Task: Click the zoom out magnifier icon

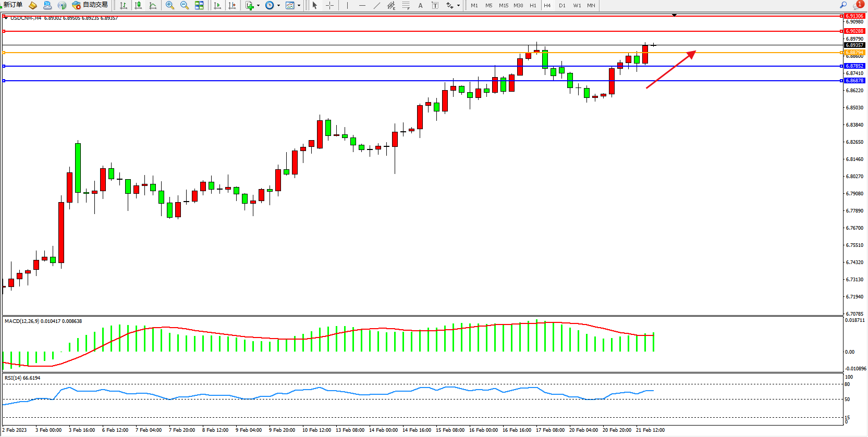Action: (x=184, y=5)
